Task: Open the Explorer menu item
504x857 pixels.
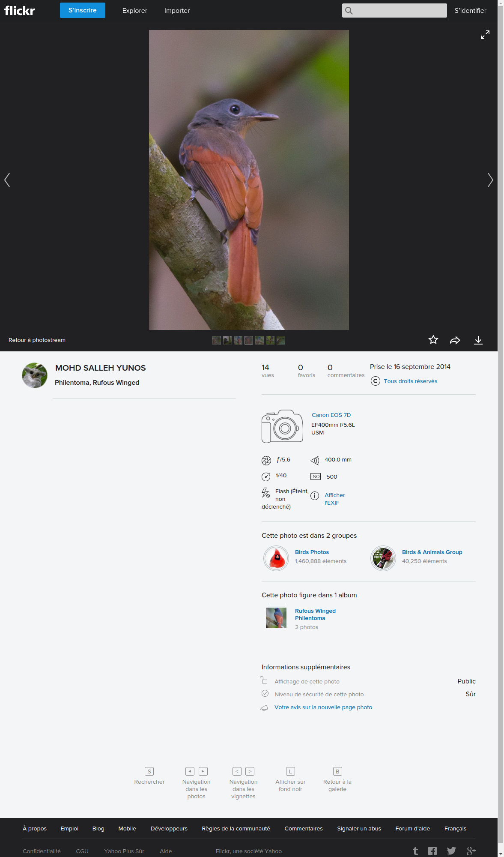Action: click(134, 11)
